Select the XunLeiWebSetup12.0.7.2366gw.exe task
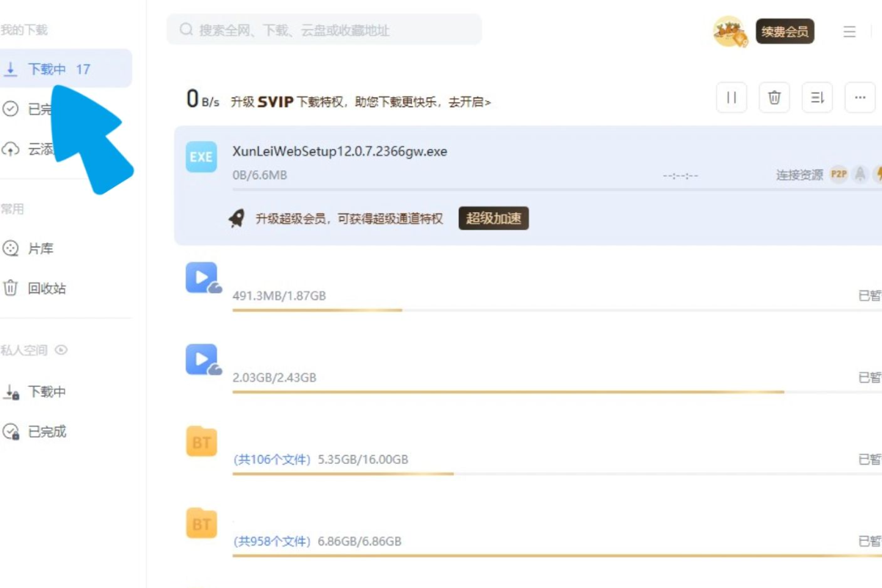Image resolution: width=882 pixels, height=588 pixels. tap(528, 185)
